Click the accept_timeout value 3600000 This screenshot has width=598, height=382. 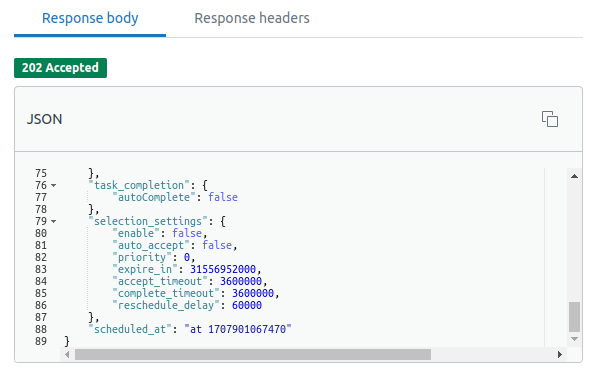(x=241, y=281)
